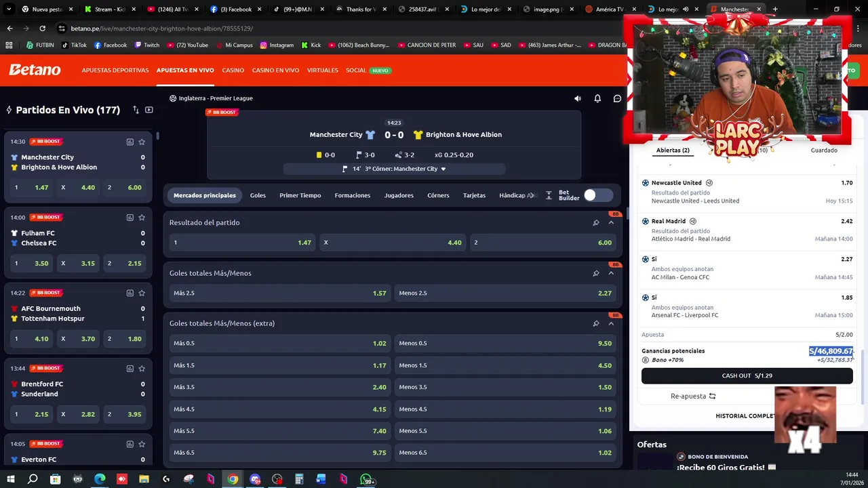
Task: Open chat bubble icon in match header
Action: tap(617, 98)
